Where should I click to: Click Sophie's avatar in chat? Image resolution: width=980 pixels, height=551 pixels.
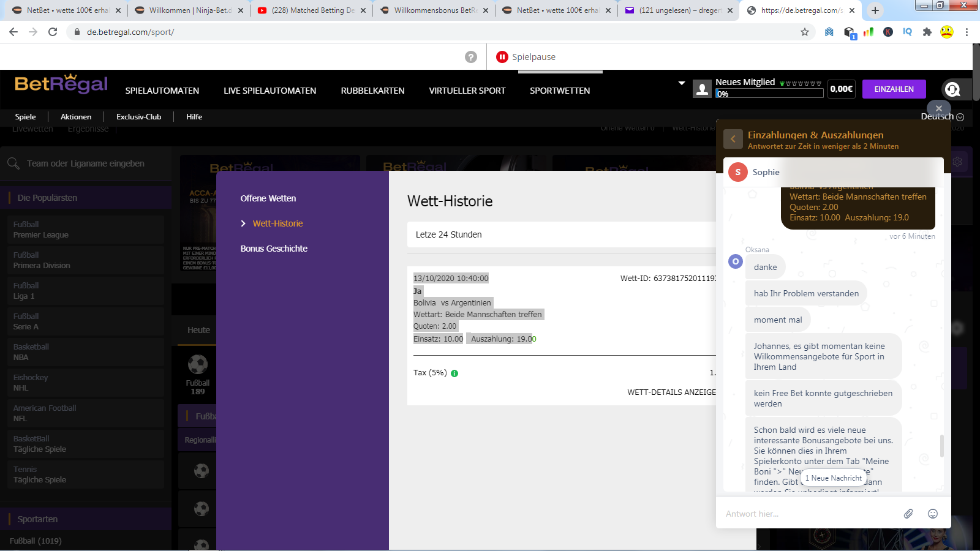point(738,172)
